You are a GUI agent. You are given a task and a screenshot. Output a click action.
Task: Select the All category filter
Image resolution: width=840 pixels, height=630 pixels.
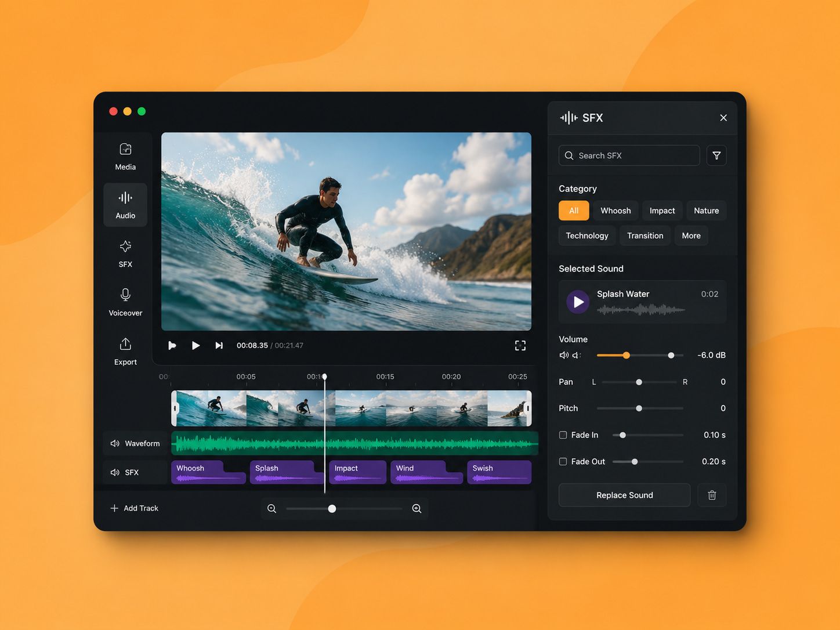tap(574, 211)
